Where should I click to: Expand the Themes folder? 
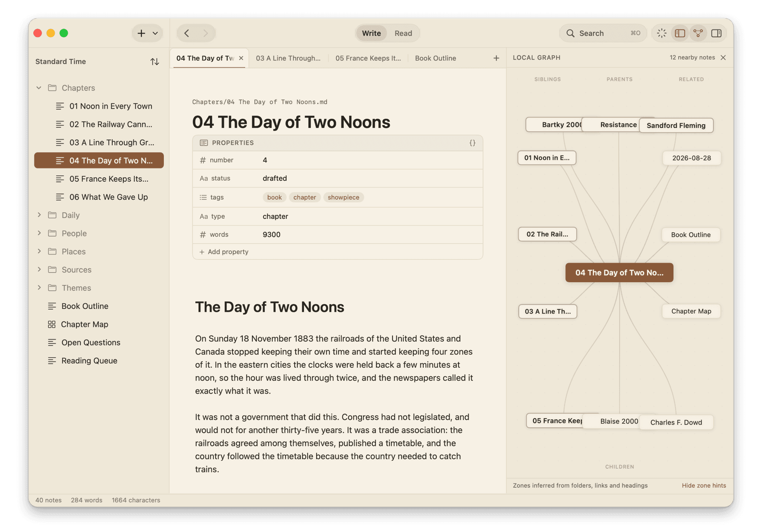point(39,288)
